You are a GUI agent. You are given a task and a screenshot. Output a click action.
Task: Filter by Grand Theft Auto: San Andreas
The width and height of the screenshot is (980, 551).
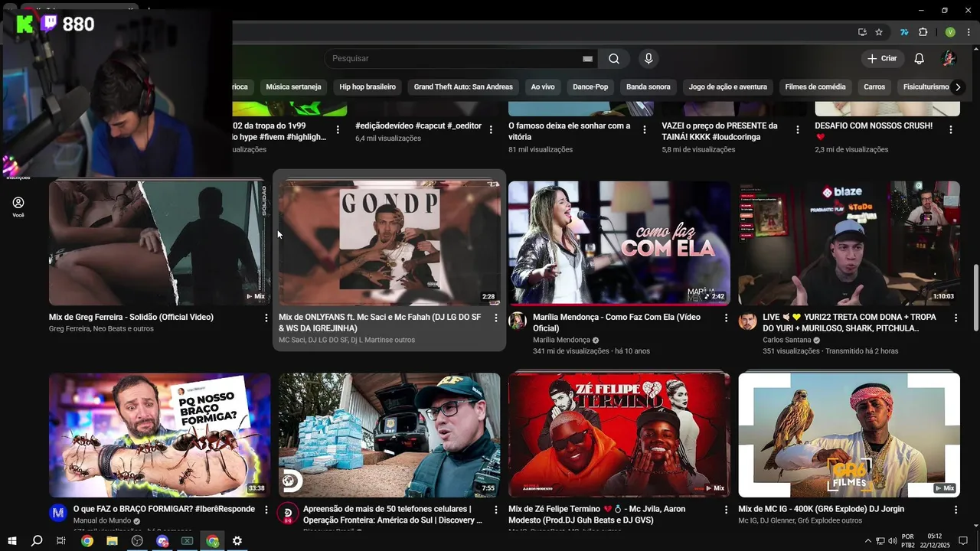[463, 87]
